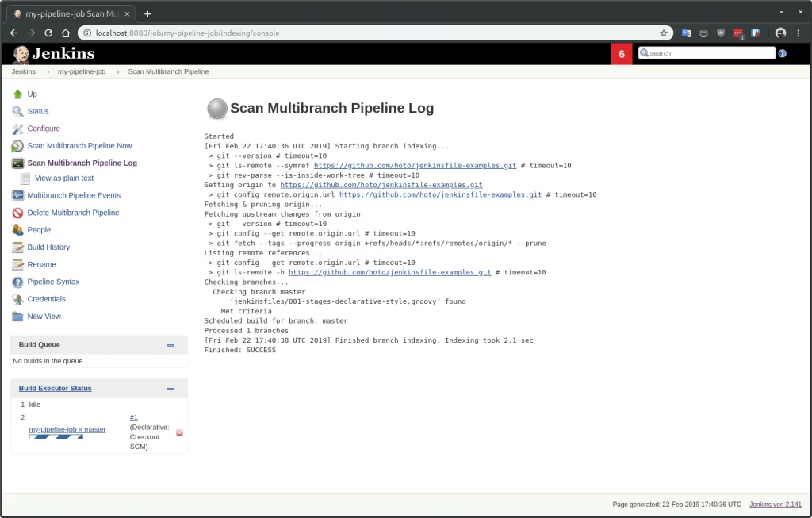Click the Jenkins butler logo
Viewport: 812px width, 518px height.
point(21,54)
